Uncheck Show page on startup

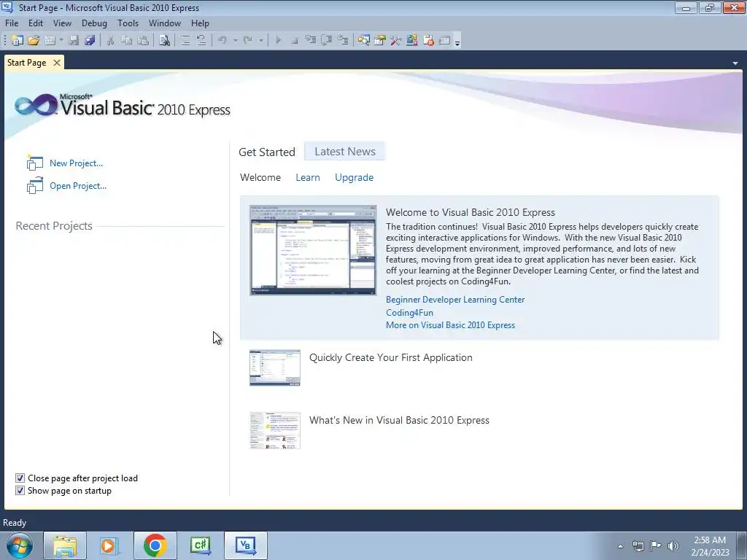coord(20,491)
